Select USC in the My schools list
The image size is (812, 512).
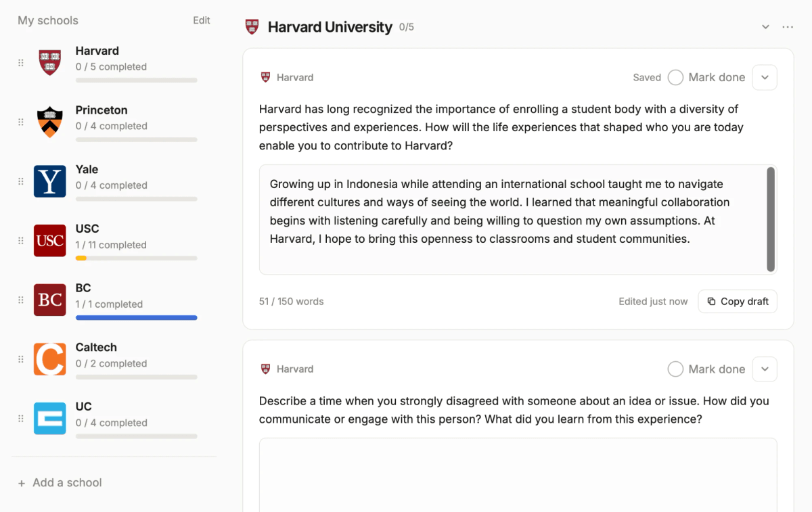point(114,241)
